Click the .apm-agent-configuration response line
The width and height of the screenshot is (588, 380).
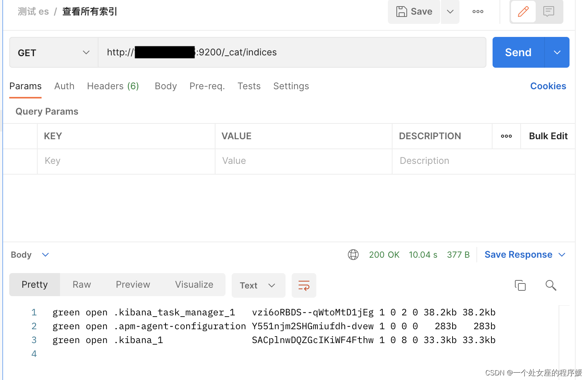[x=274, y=326]
